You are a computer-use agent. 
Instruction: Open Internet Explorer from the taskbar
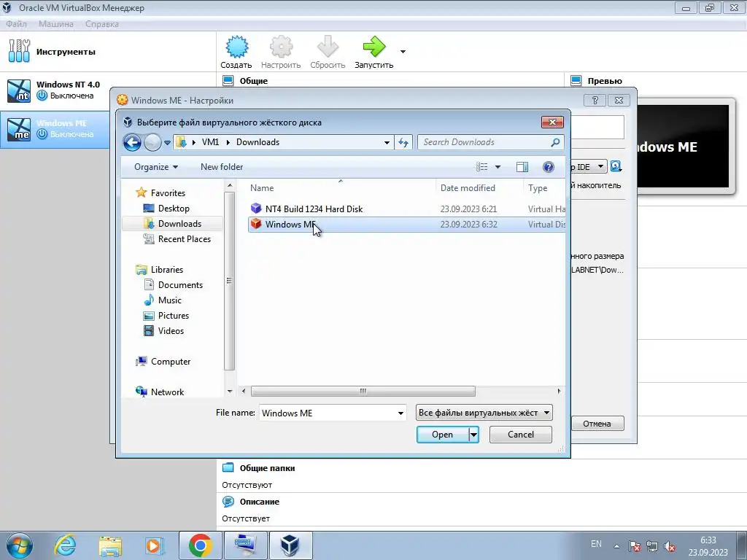(x=65, y=545)
